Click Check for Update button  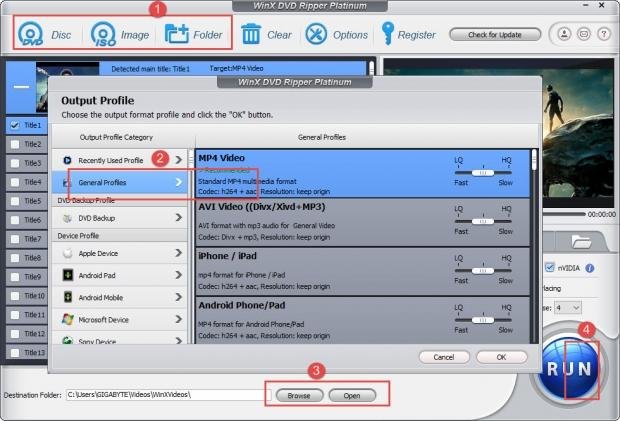tap(495, 34)
